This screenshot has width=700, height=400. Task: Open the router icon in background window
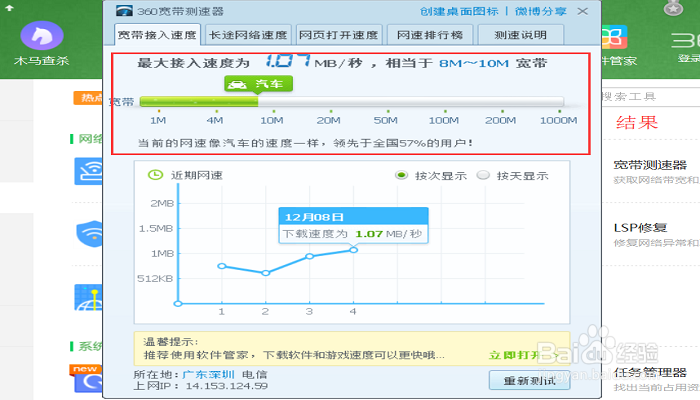tap(88, 171)
